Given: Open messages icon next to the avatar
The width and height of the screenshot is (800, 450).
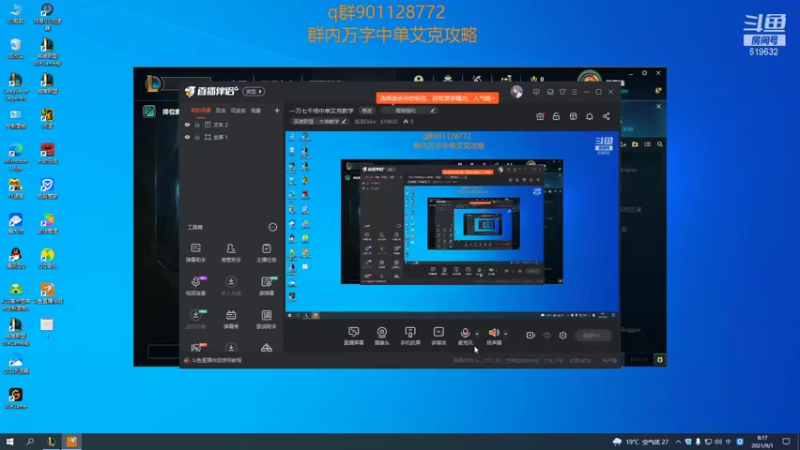Looking at the screenshot, I should coord(536,92).
